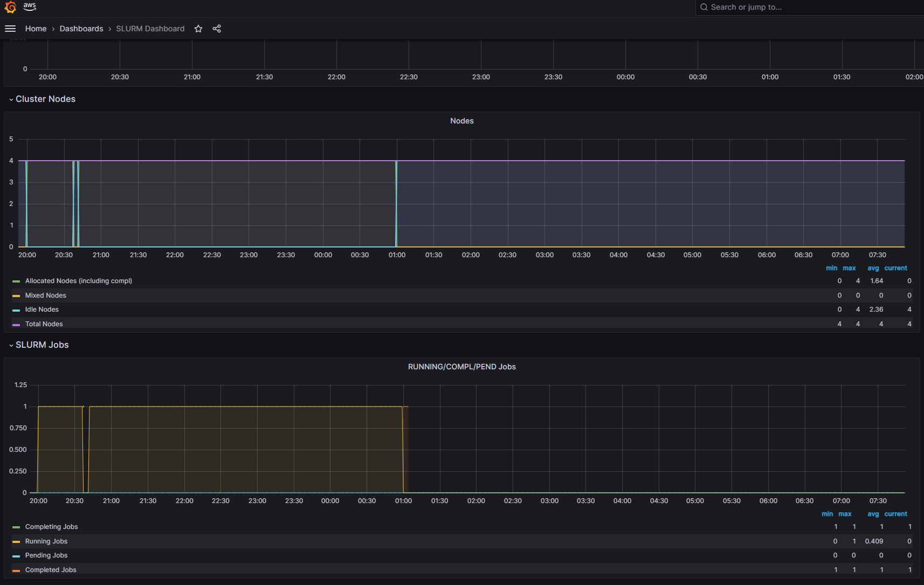Image resolution: width=924 pixels, height=585 pixels.
Task: Click Mixed Nodes yellow color swatch
Action: click(16, 295)
